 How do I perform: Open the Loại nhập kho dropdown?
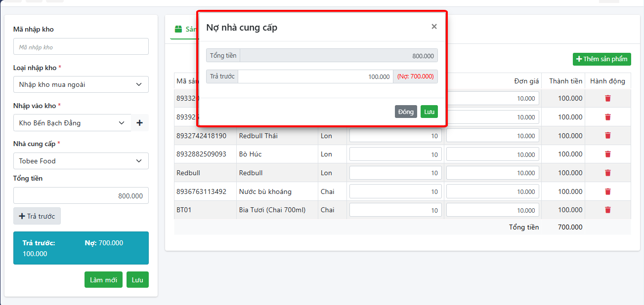(x=81, y=84)
